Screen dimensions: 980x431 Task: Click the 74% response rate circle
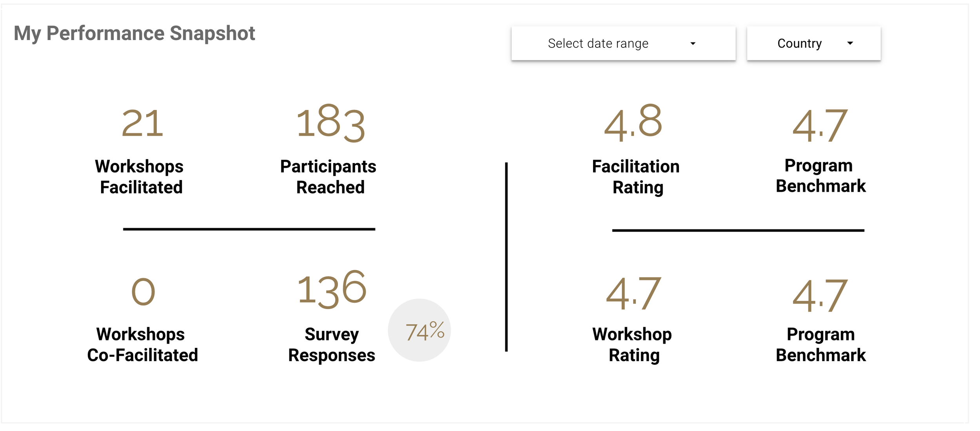pyautogui.click(x=419, y=330)
